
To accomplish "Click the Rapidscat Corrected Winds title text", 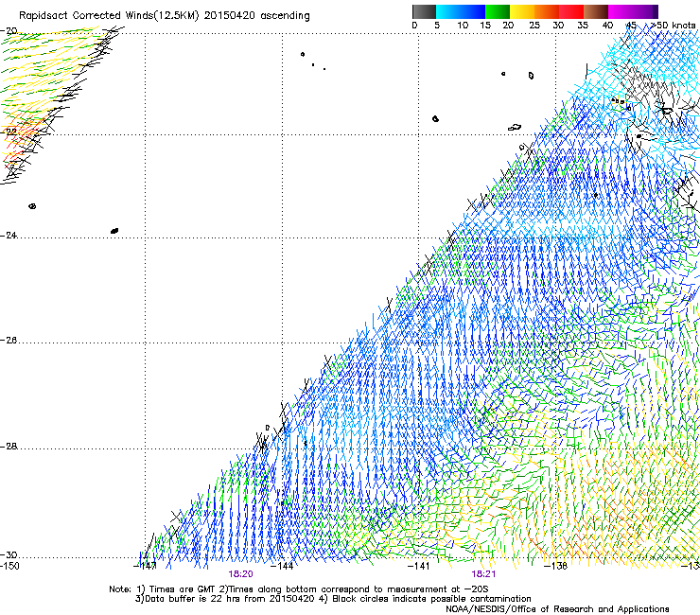I will pos(165,16).
